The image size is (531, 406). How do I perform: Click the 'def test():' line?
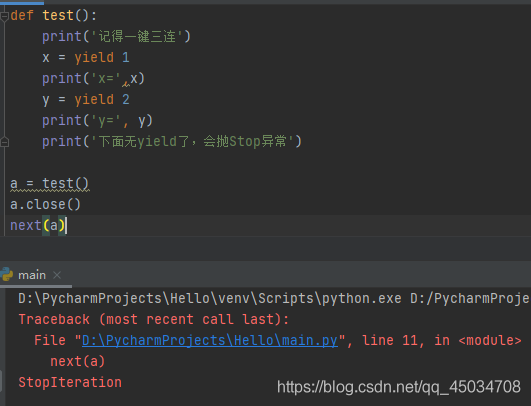(x=54, y=16)
